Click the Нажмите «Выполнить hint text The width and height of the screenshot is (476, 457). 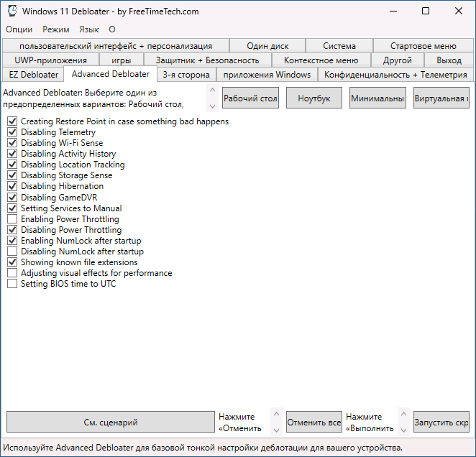click(x=370, y=423)
